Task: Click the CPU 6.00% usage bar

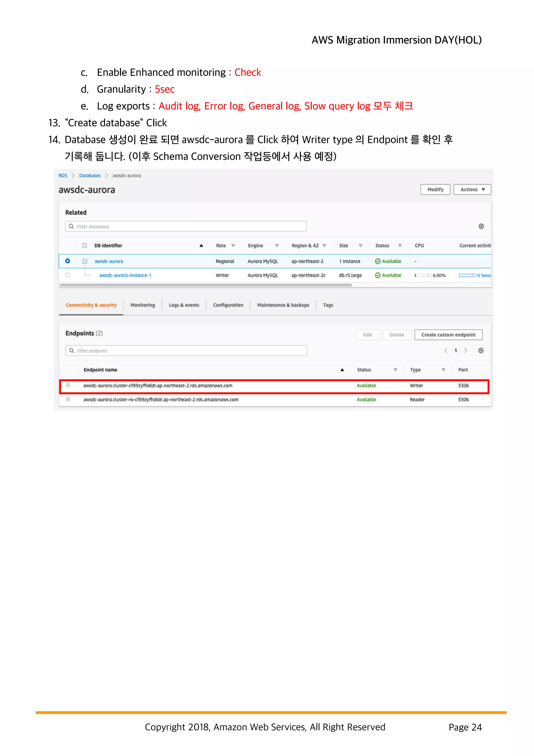Action: [423, 275]
